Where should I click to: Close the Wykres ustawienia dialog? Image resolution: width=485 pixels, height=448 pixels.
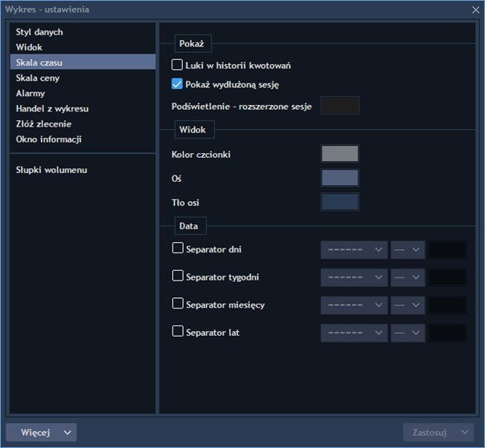(x=475, y=10)
